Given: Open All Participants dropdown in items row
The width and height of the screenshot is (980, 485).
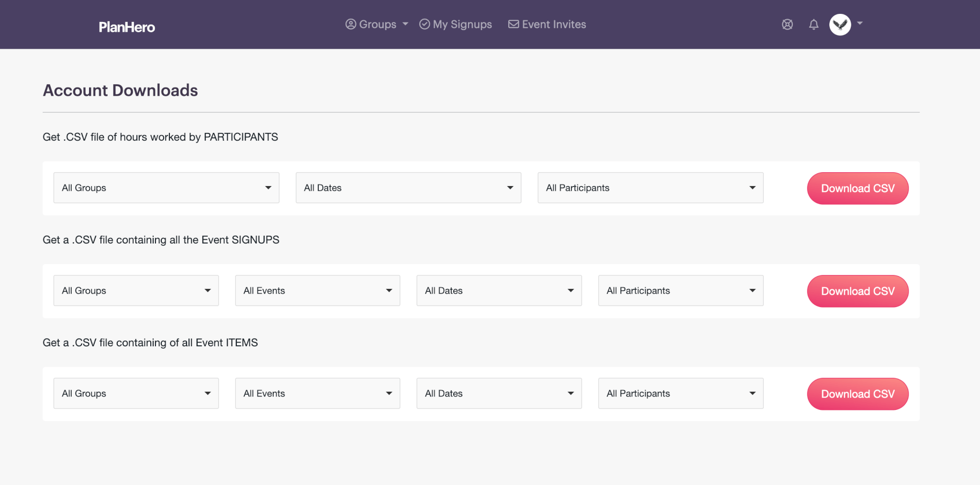Looking at the screenshot, I should click(x=680, y=394).
